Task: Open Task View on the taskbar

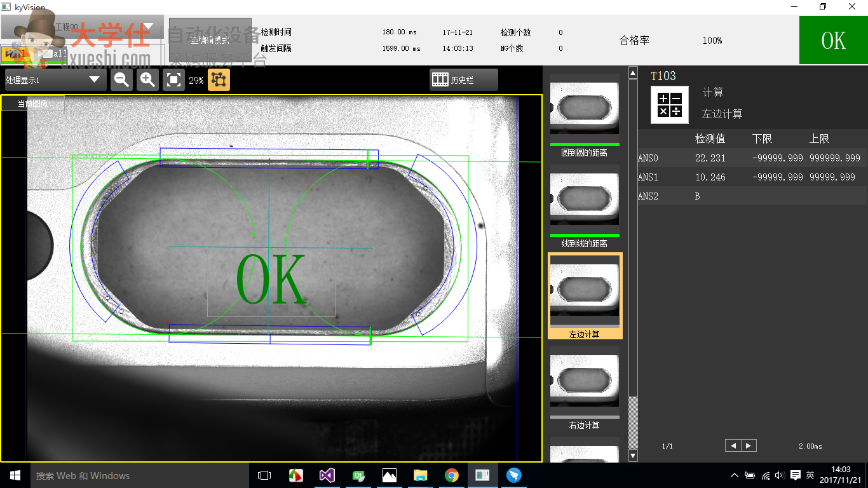Action: [264, 475]
